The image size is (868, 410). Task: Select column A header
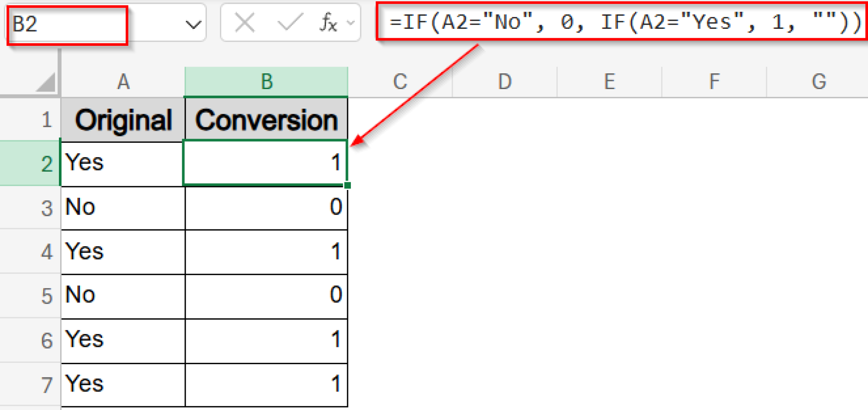click(x=123, y=81)
